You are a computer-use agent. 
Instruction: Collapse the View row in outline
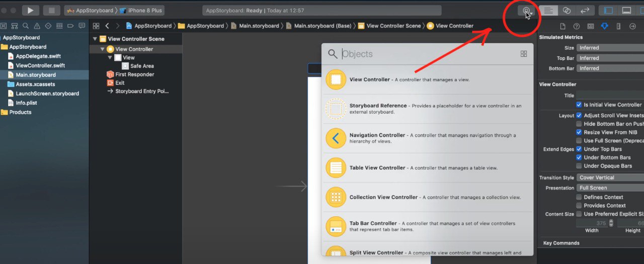click(110, 58)
